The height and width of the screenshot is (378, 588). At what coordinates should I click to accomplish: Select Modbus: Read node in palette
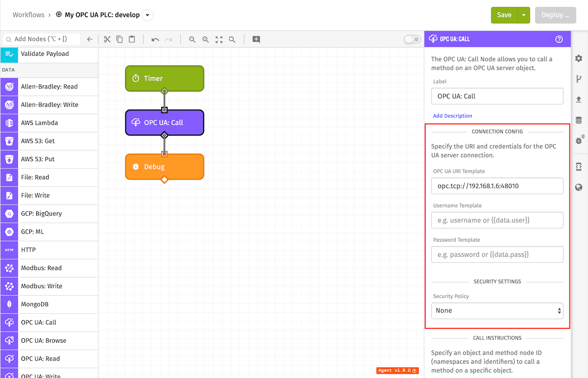pos(49,268)
